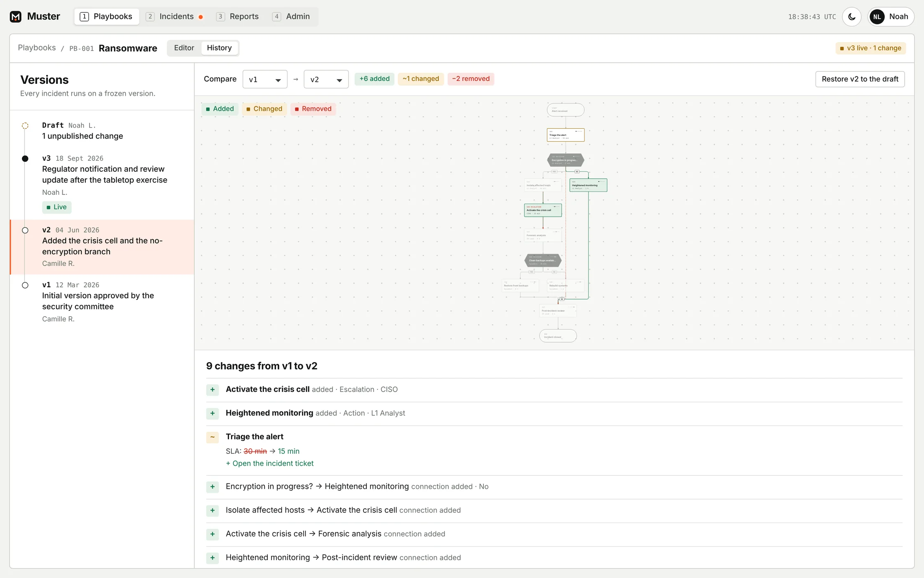Click plus icon beside Heightened monitoring added row

coord(212,413)
